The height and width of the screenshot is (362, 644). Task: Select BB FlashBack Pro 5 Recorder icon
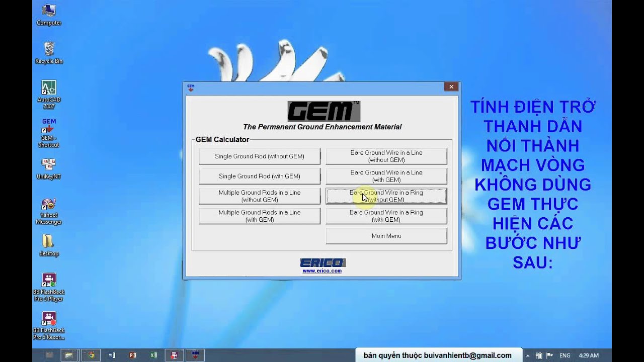49,326
